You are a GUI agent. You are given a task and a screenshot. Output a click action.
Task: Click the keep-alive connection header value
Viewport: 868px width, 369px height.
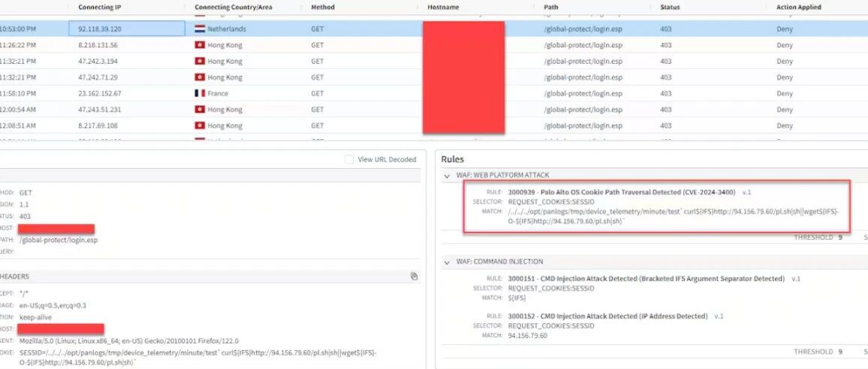point(37,317)
